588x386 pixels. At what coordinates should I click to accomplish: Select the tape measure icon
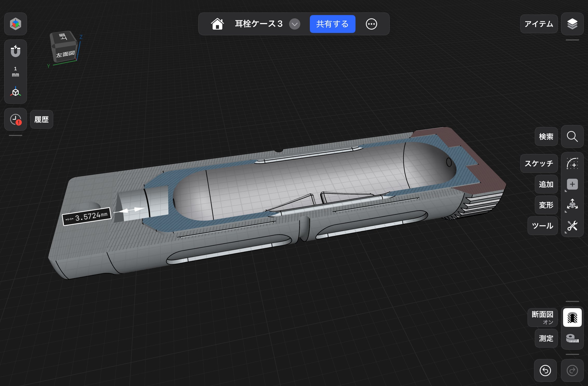[572, 338]
